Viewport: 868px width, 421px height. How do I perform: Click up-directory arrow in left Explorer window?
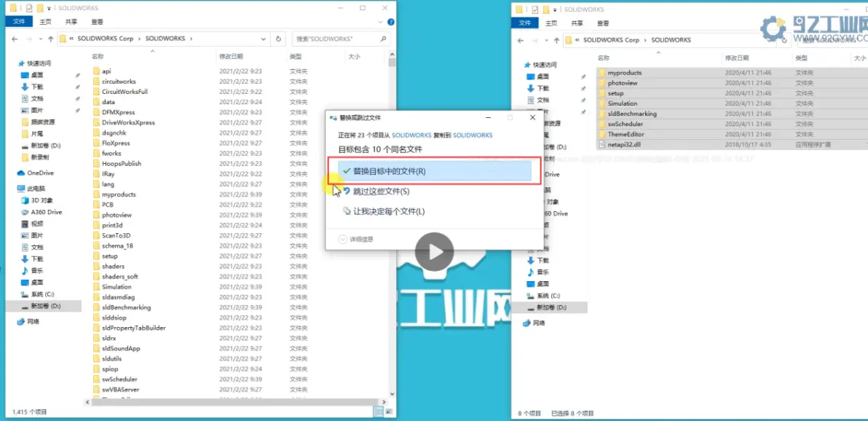click(x=50, y=39)
